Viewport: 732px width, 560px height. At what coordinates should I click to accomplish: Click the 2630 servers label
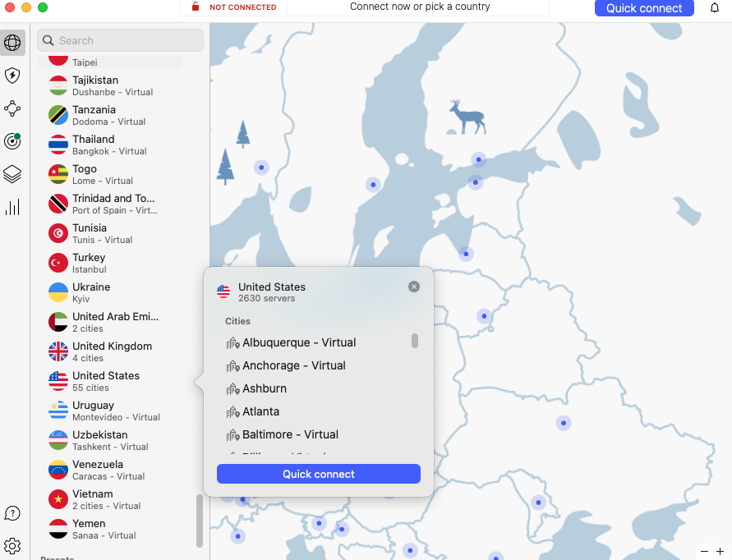266,298
